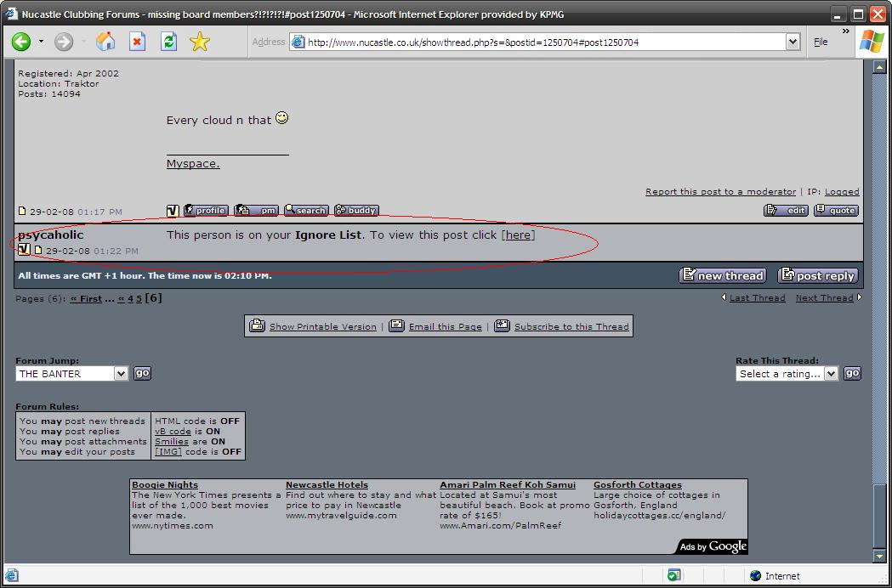Open the Select a rating dropdown
This screenshot has height=588, width=892.
point(831,374)
